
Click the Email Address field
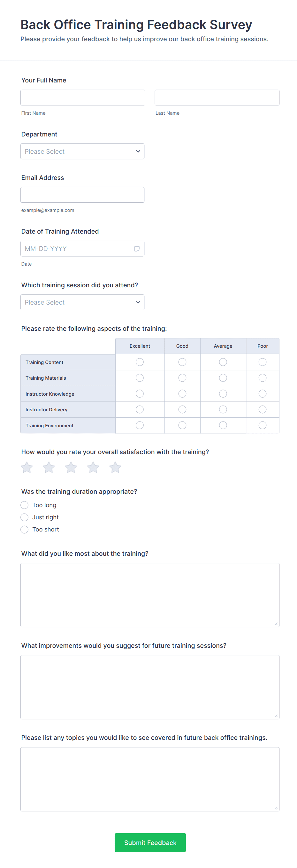coord(82,195)
